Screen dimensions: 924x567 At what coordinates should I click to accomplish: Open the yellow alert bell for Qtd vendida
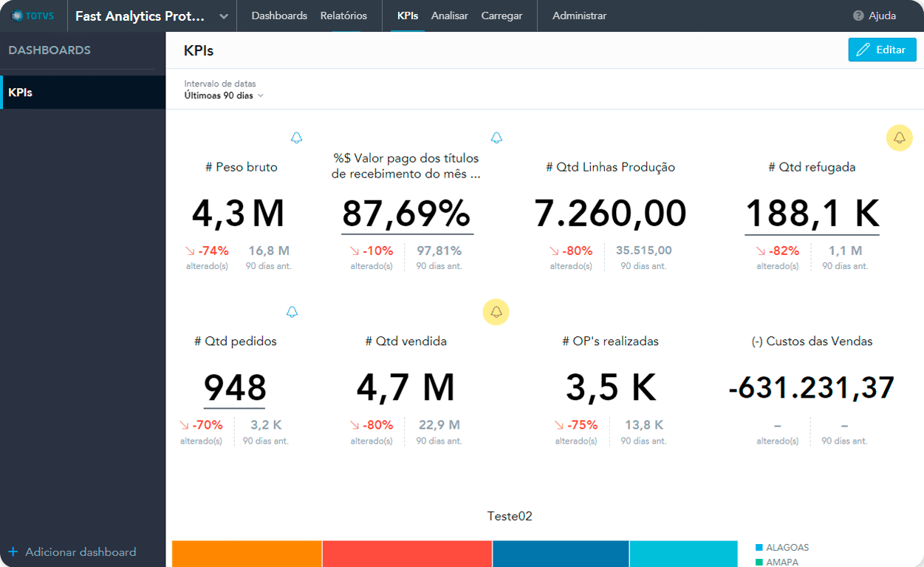point(496,313)
